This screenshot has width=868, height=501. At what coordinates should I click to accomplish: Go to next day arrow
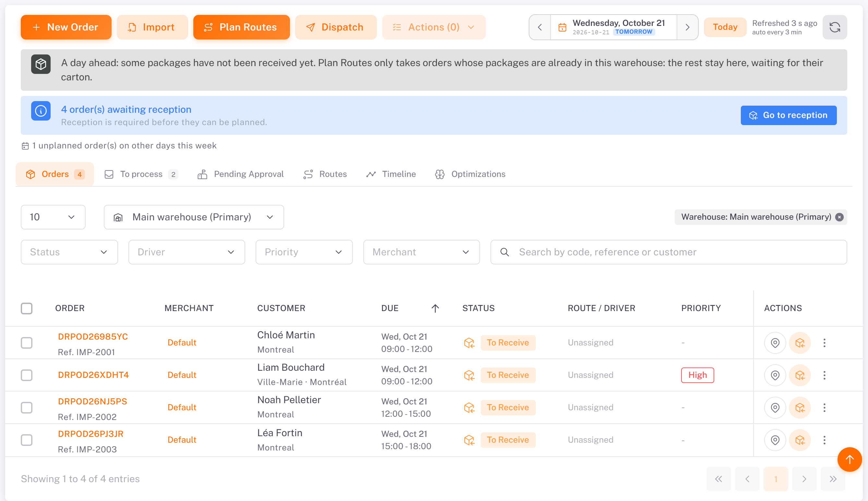687,27
